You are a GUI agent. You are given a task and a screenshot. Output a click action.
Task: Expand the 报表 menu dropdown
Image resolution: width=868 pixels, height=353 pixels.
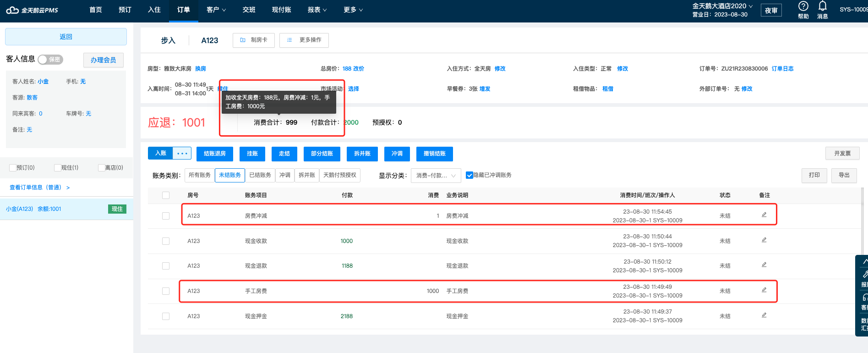point(317,10)
